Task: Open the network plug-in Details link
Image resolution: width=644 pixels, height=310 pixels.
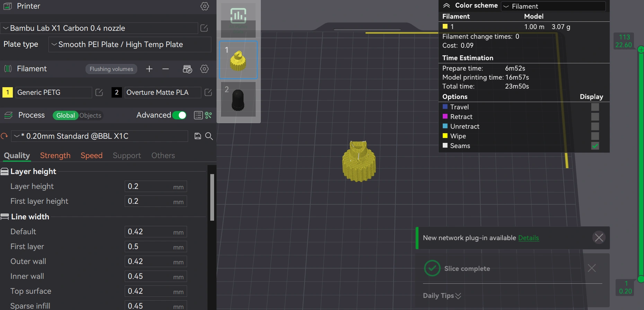Action: 528,238
